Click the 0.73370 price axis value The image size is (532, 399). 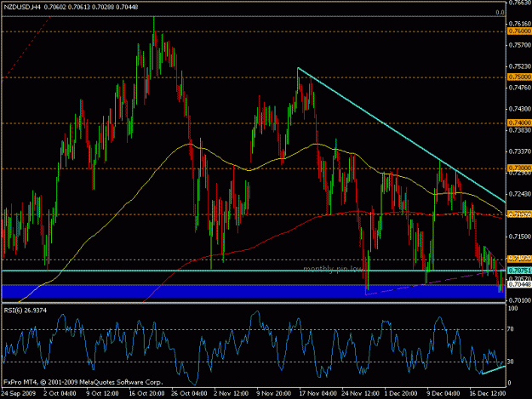519,151
